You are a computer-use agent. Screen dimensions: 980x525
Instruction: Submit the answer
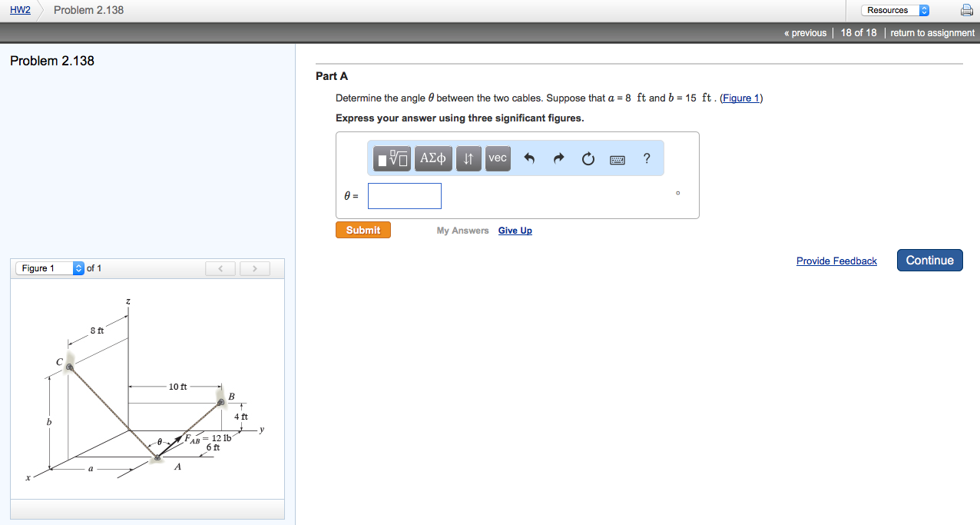coord(363,230)
